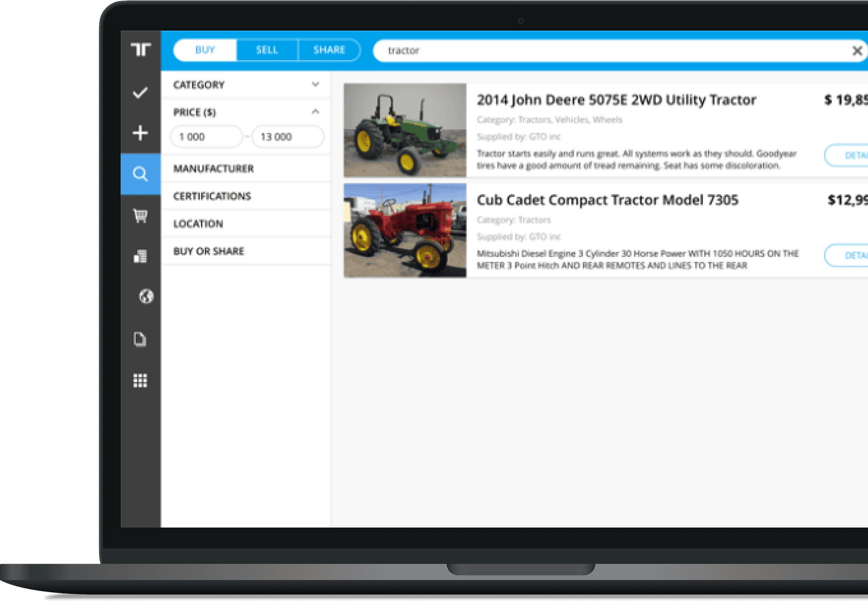Expand the MANUFACTURER filter
The height and width of the screenshot is (602, 868).
click(246, 168)
